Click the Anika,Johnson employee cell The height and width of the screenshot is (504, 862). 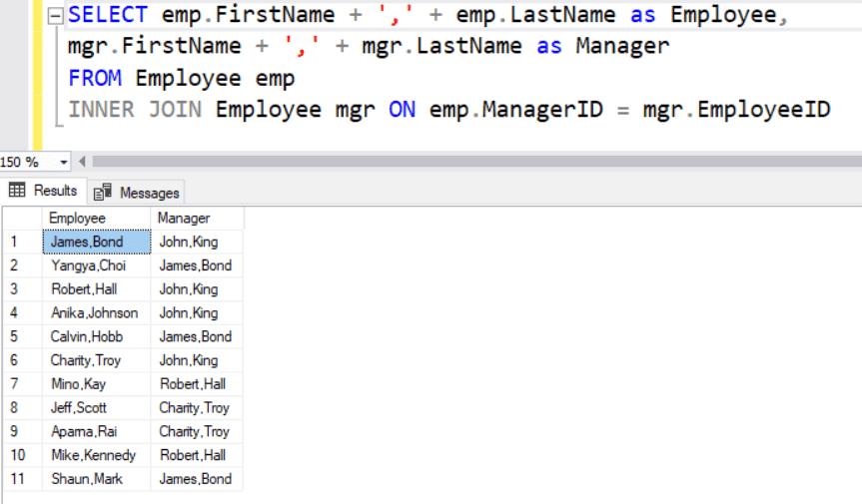[x=96, y=313]
